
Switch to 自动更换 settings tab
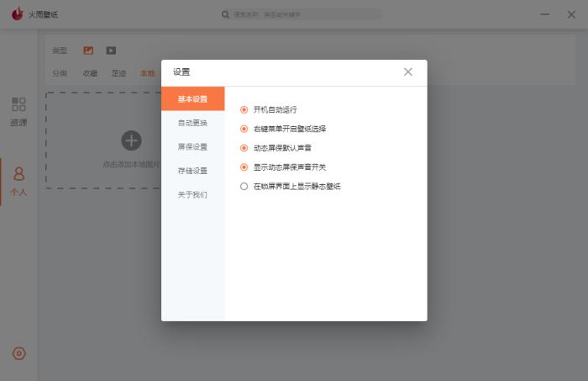pyautogui.click(x=192, y=124)
